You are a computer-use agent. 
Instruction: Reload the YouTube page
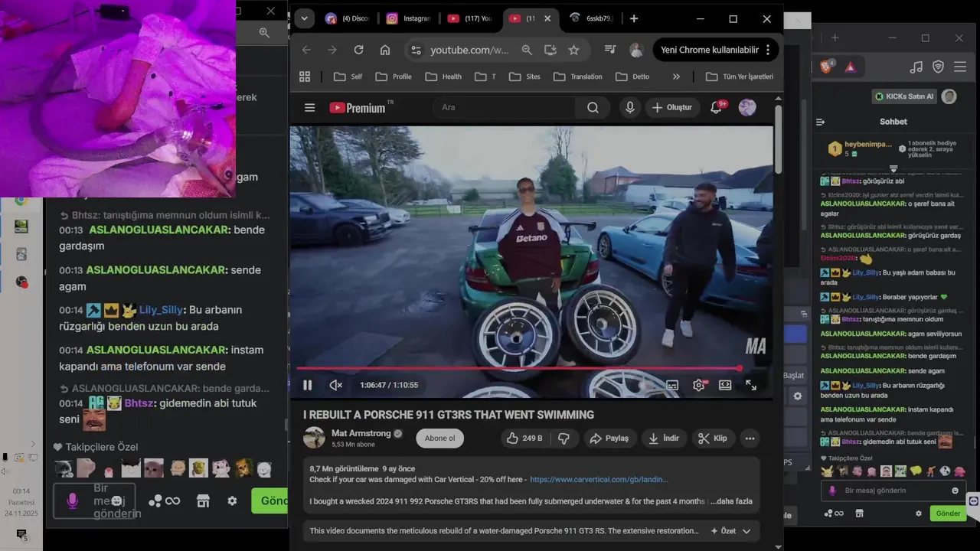pos(358,50)
